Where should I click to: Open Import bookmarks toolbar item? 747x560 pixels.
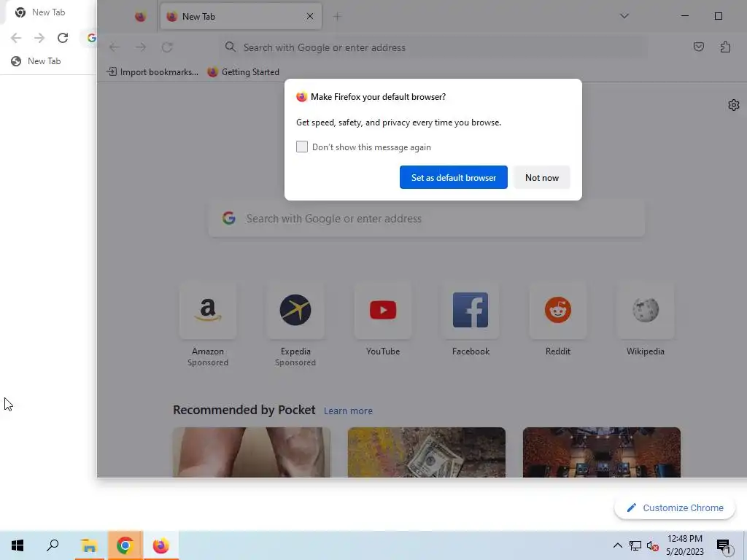(152, 72)
